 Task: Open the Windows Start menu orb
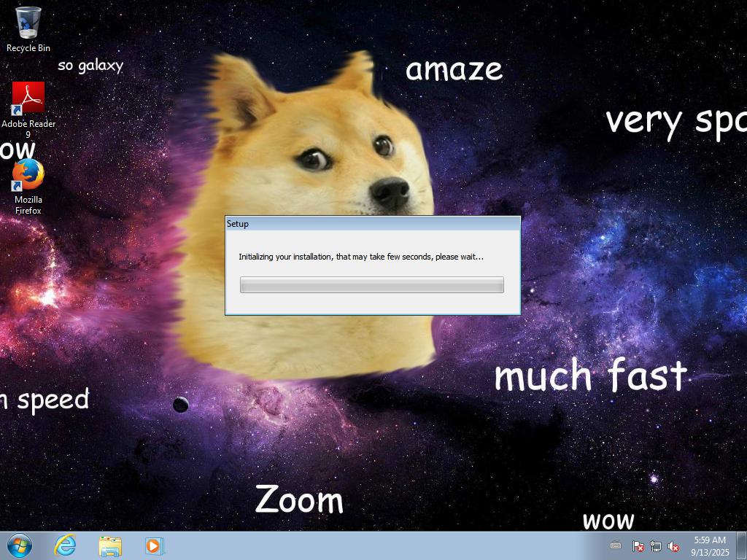pos(20,545)
